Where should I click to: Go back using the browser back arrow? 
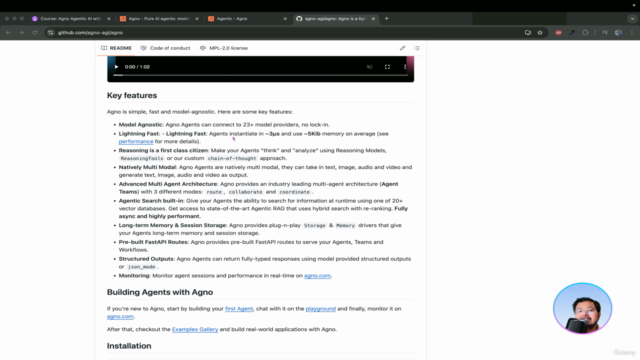pyautogui.click(x=8, y=33)
